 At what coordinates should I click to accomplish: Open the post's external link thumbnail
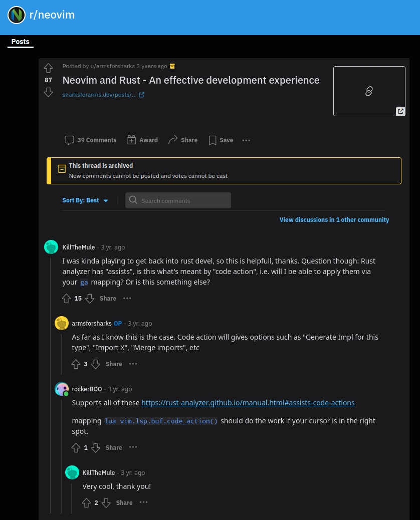(369, 91)
